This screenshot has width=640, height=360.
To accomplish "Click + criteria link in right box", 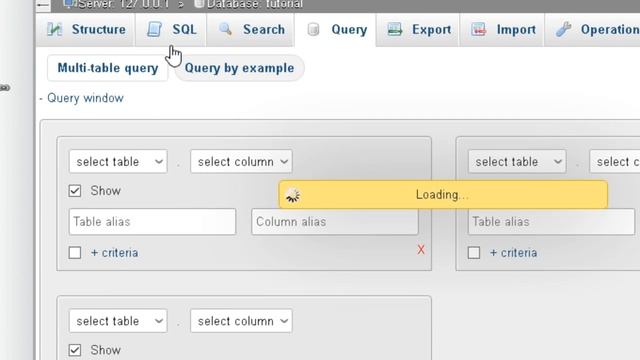I will pyautogui.click(x=513, y=253).
